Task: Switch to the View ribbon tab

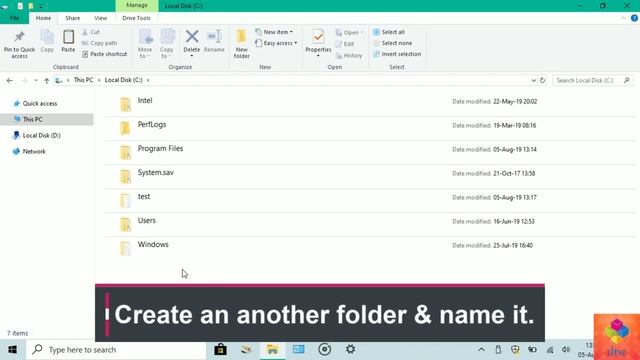Action: [x=100, y=18]
